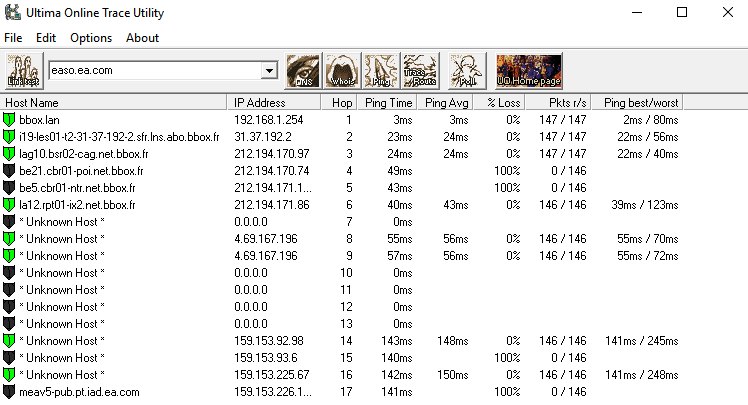This screenshot has width=748, height=405.
Task: Open the Options menu
Action: coord(91,38)
